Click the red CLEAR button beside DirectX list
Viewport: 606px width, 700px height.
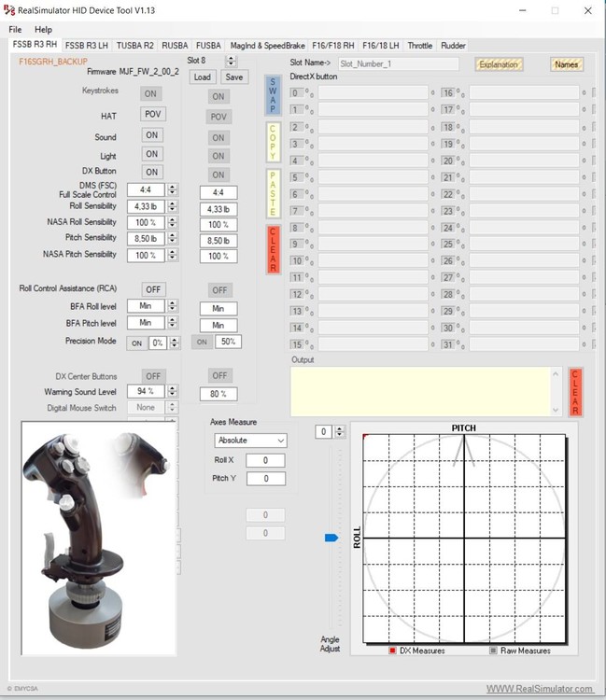tap(273, 249)
